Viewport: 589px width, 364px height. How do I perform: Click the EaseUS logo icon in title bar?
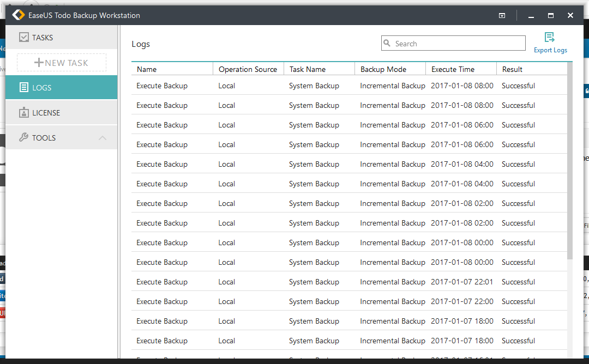coord(19,15)
